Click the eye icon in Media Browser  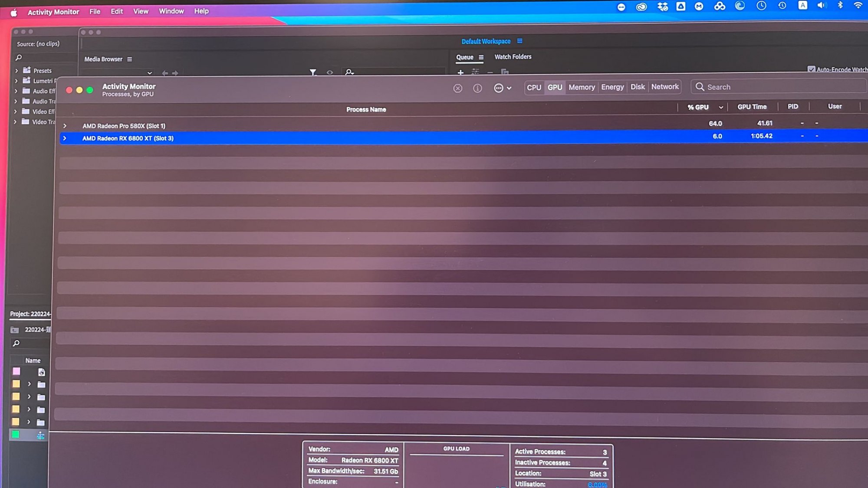330,72
